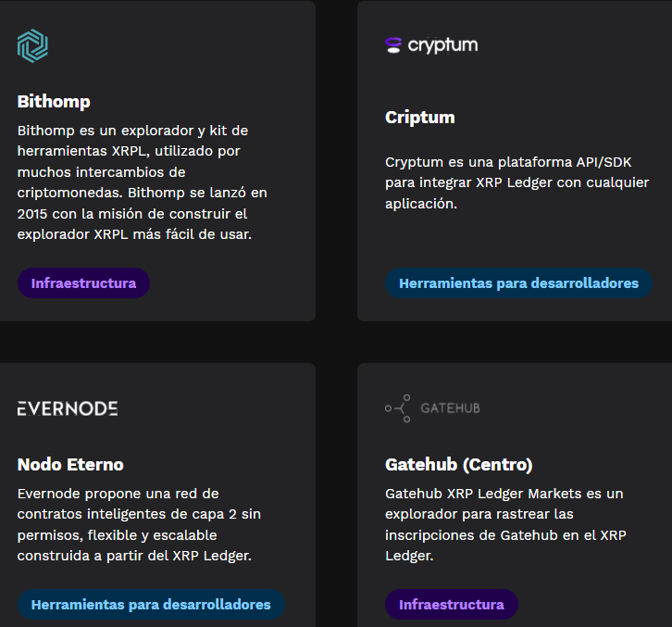The height and width of the screenshot is (627, 672).
Task: Open the Nodo Eterno card title
Action: [70, 464]
